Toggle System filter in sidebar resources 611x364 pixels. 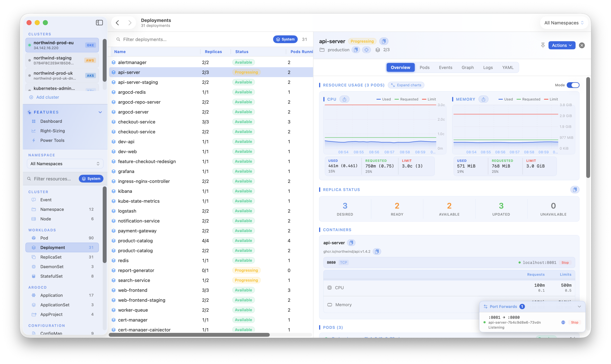coord(91,179)
